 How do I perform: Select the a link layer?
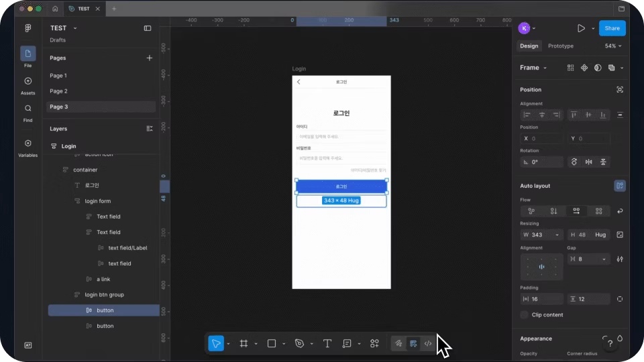pyautogui.click(x=103, y=279)
